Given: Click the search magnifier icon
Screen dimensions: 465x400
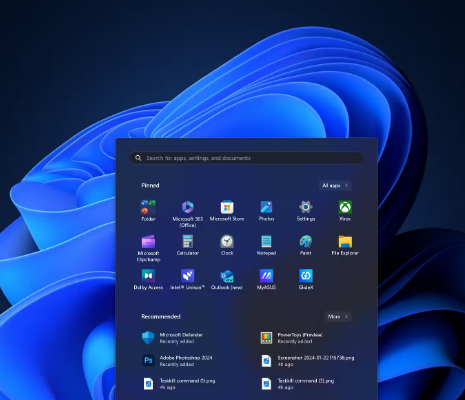Looking at the screenshot, I should point(138,158).
